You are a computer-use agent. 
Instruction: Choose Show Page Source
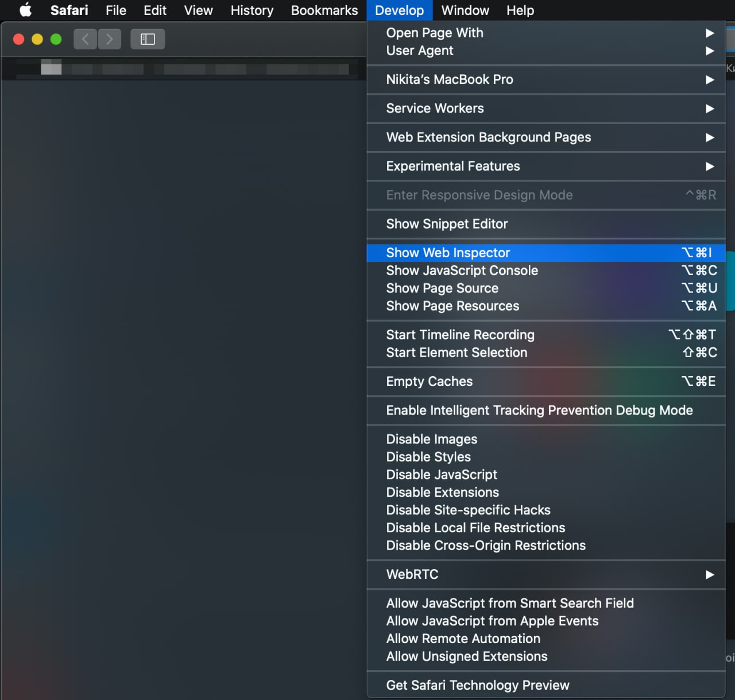pos(546,288)
